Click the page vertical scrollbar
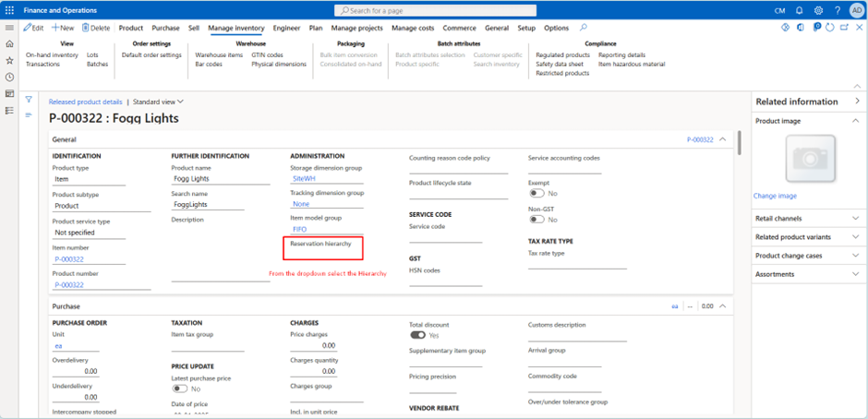The width and height of the screenshot is (868, 419). [740, 144]
